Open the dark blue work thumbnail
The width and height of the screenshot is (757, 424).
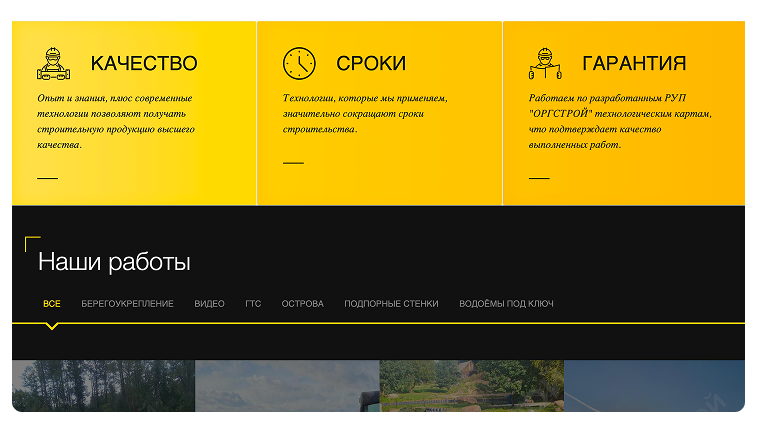click(654, 386)
